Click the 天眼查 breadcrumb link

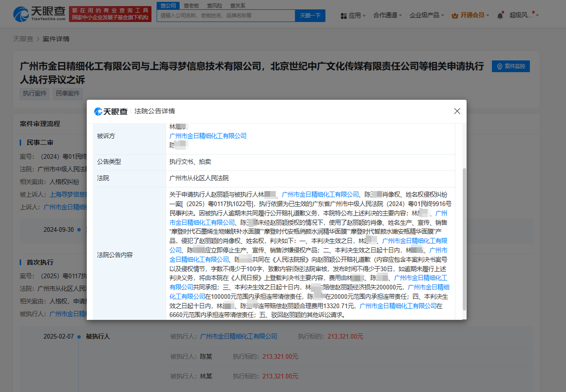pyautogui.click(x=23, y=39)
